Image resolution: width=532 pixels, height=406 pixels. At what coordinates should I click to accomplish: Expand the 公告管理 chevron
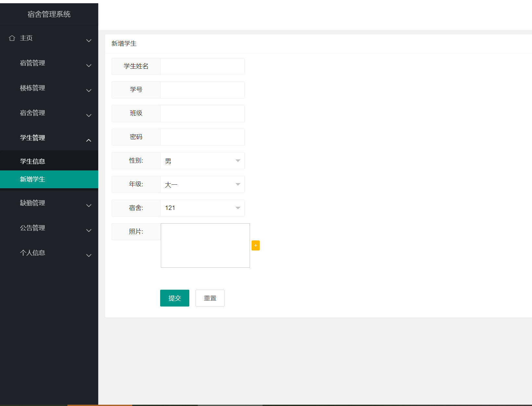click(89, 230)
